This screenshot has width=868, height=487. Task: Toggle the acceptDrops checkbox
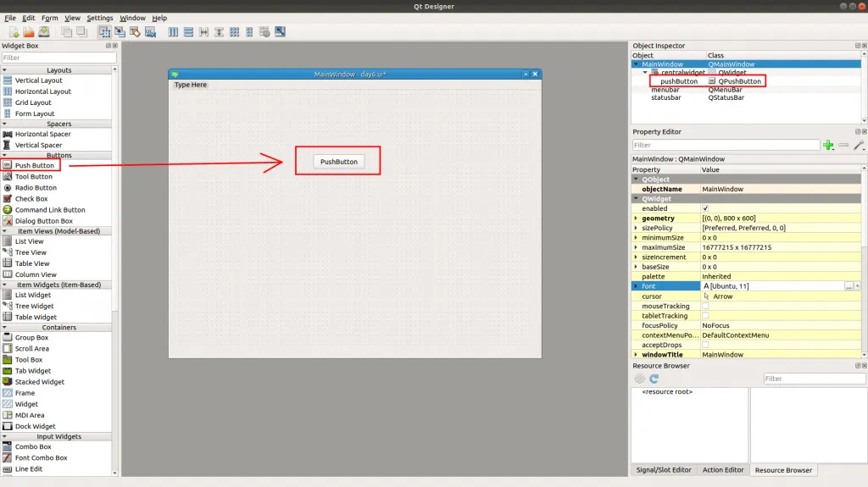coord(705,345)
